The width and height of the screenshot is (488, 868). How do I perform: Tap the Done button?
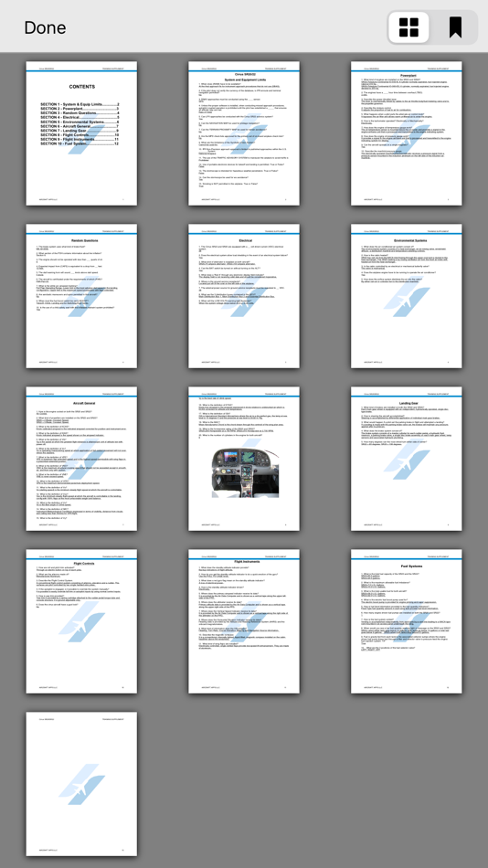(45, 27)
